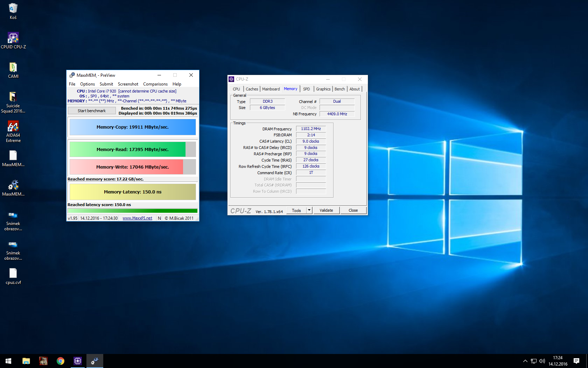Click the © M.Bicak 2011 status text
The image size is (588, 368).
tap(179, 218)
